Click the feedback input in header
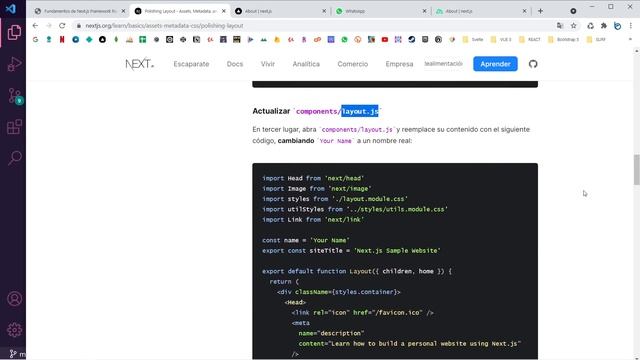 (x=443, y=64)
